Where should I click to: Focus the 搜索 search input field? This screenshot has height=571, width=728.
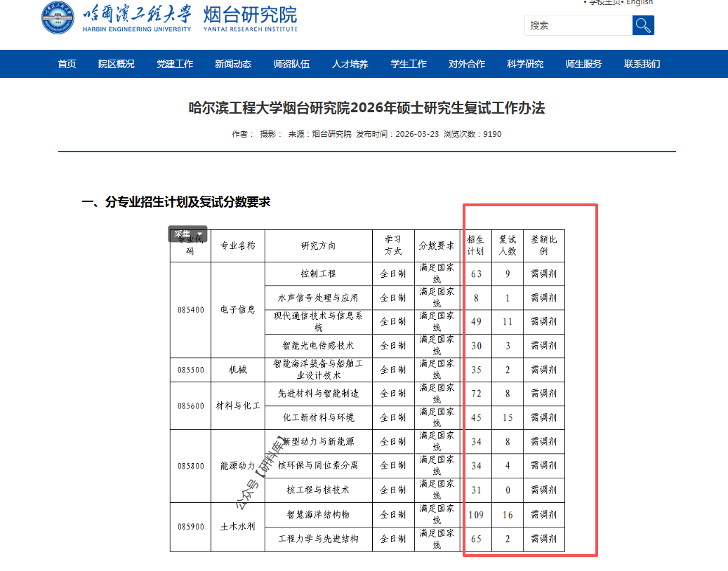(578, 26)
